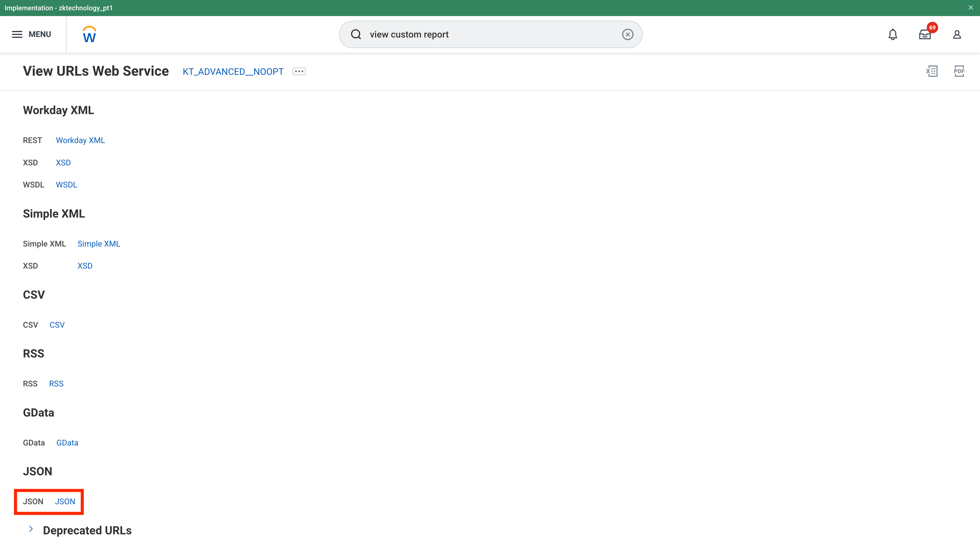Open the inbox with 69 items
This screenshot has width=980, height=559.
pyautogui.click(x=925, y=35)
